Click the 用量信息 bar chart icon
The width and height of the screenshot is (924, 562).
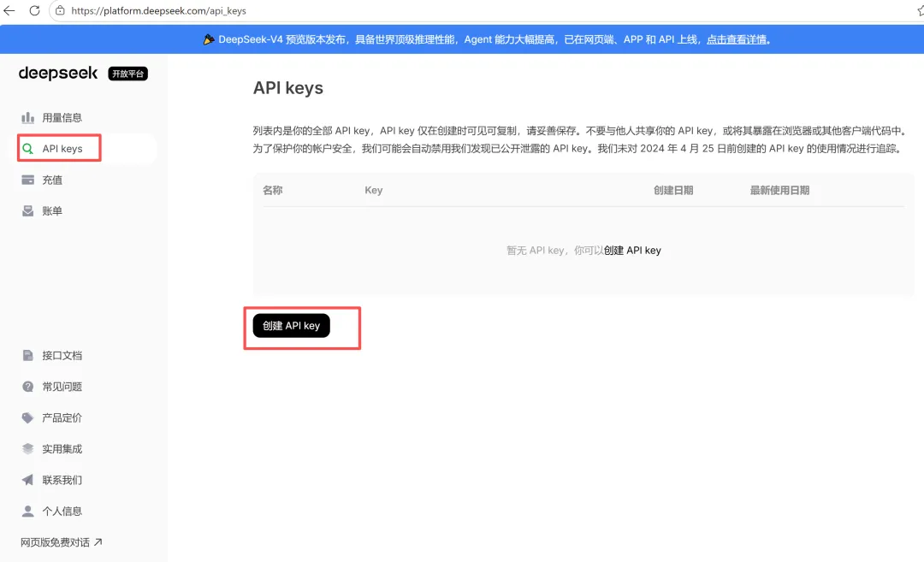point(27,118)
